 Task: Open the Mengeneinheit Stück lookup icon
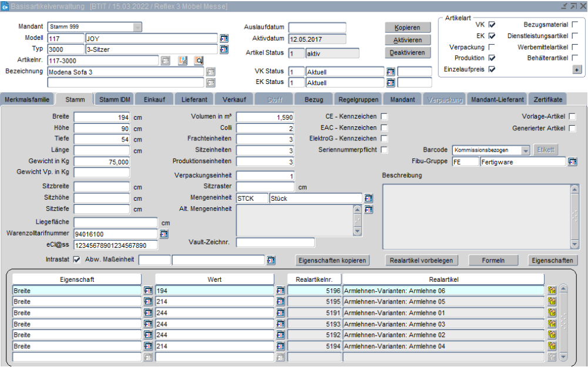(x=368, y=198)
